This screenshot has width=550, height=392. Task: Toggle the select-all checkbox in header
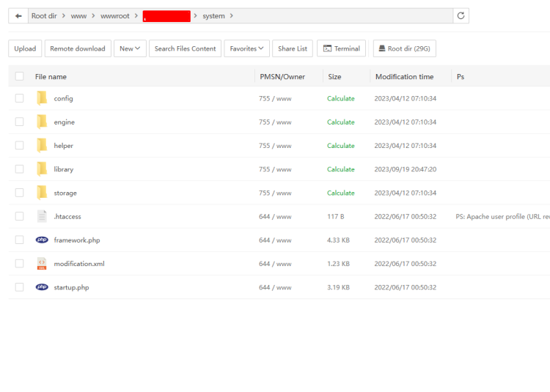[x=19, y=76]
